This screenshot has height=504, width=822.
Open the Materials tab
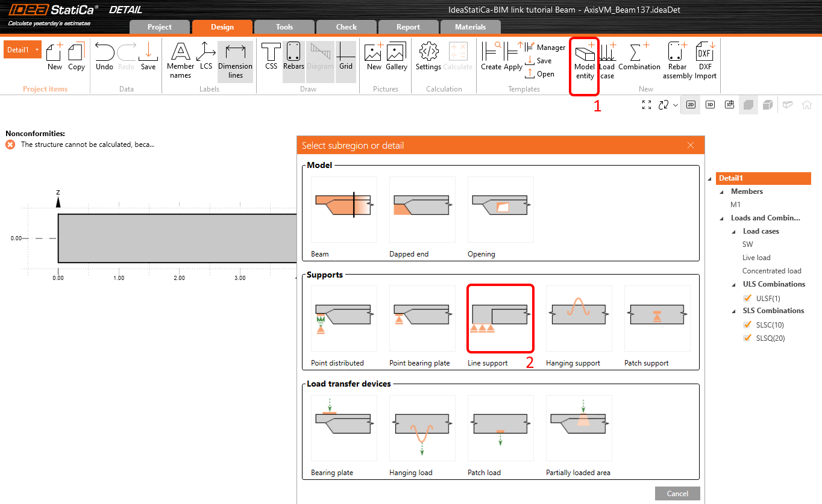click(x=470, y=27)
